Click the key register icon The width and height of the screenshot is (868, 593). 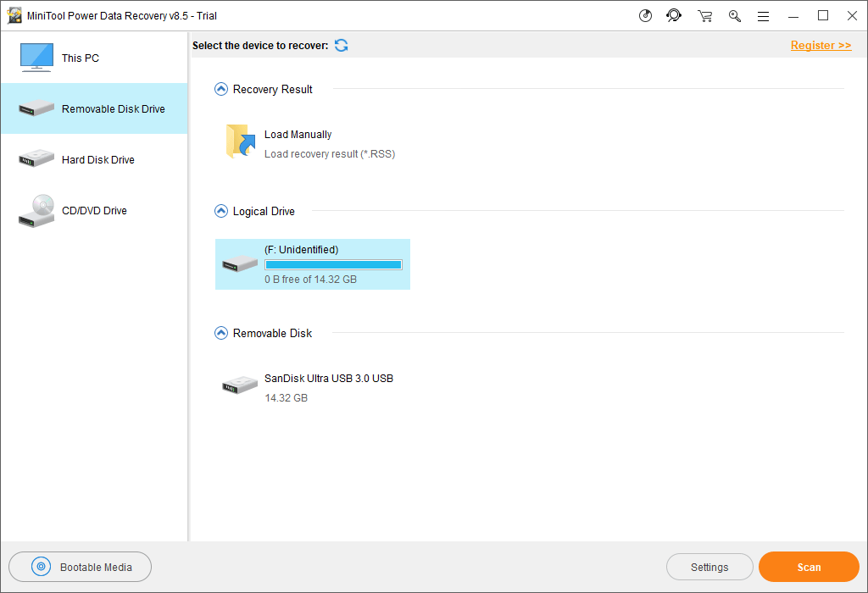pos(735,16)
